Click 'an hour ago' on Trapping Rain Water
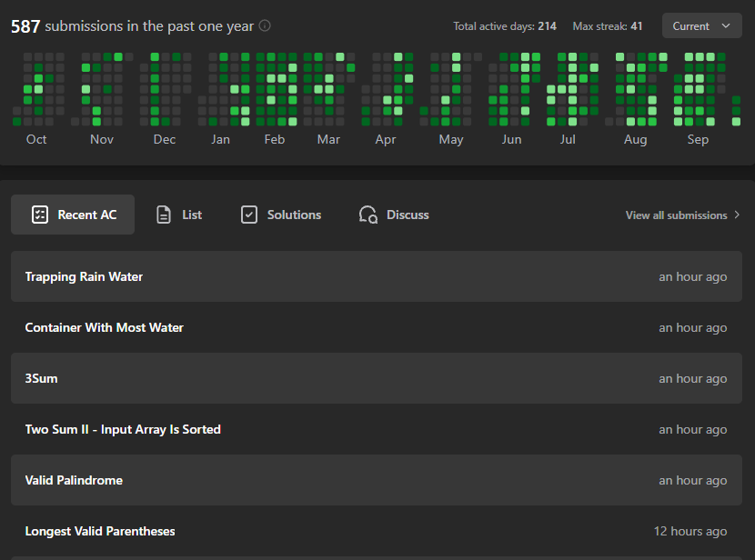The width and height of the screenshot is (755, 560). [x=693, y=276]
